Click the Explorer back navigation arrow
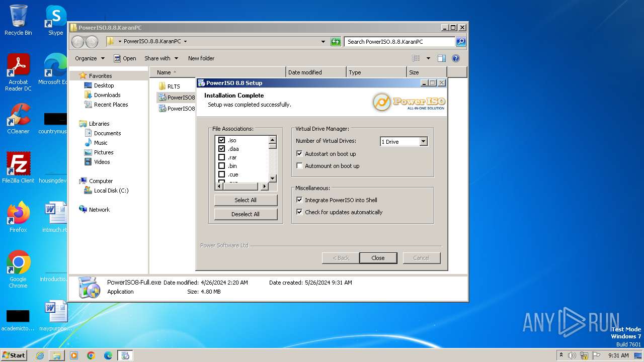Viewport: 644px width, 362px height. (77, 42)
